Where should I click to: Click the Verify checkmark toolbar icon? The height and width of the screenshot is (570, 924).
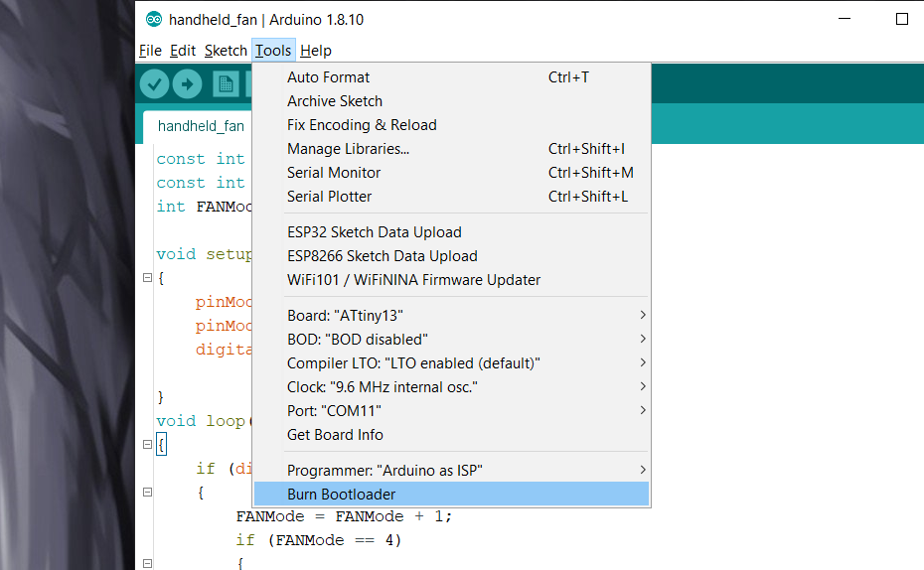tap(154, 84)
